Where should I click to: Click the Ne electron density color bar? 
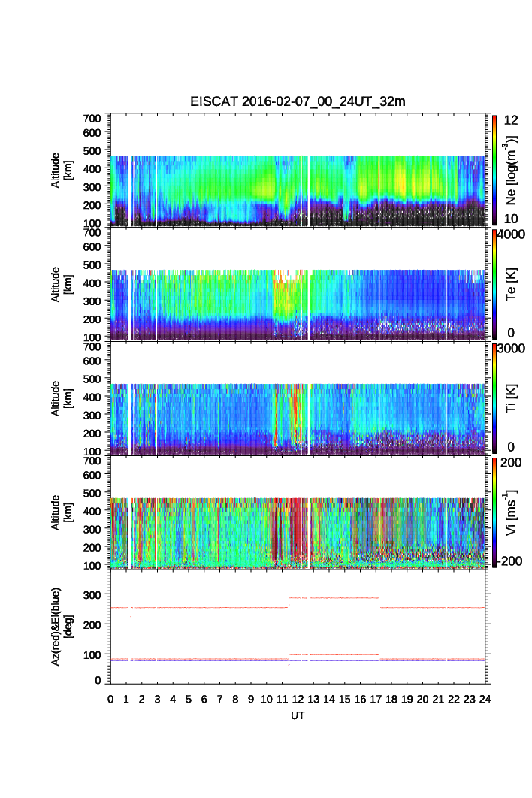pos(494,170)
